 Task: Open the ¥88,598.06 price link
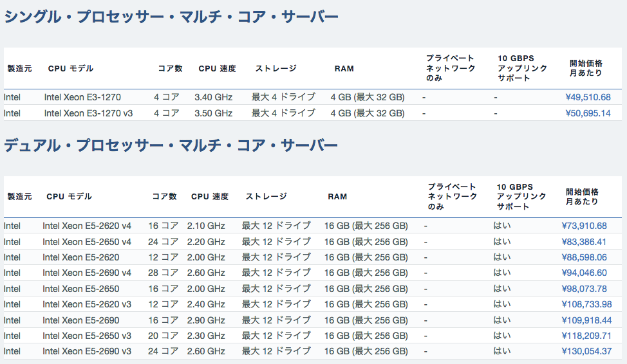click(x=585, y=257)
